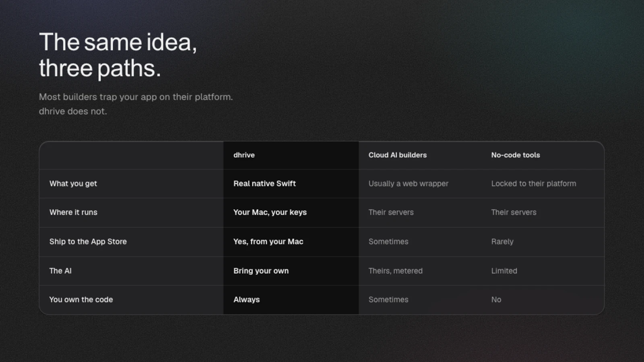The width and height of the screenshot is (644, 362).
Task: Click the 'Ship to the App Store' row label
Action: tap(88, 242)
